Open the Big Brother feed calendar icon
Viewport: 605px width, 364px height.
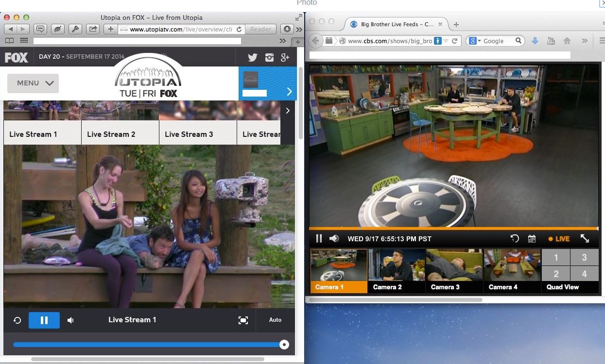532,238
